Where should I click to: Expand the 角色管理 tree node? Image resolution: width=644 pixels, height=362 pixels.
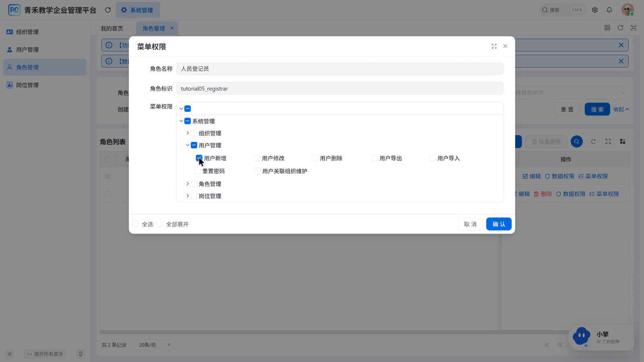click(188, 184)
